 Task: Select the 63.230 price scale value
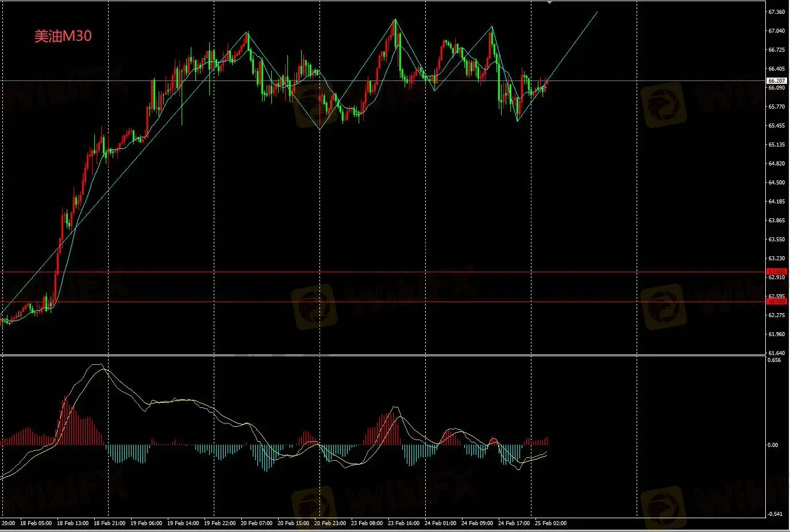click(x=777, y=259)
